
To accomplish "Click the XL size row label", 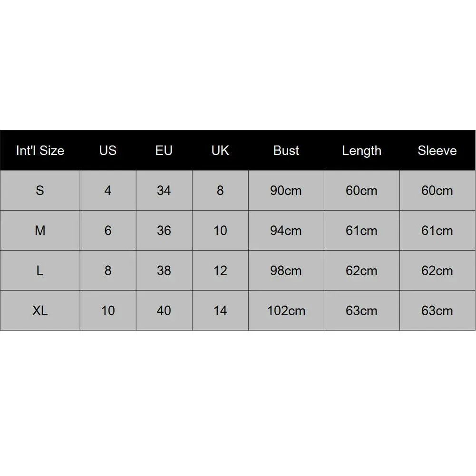I will click(x=40, y=311).
